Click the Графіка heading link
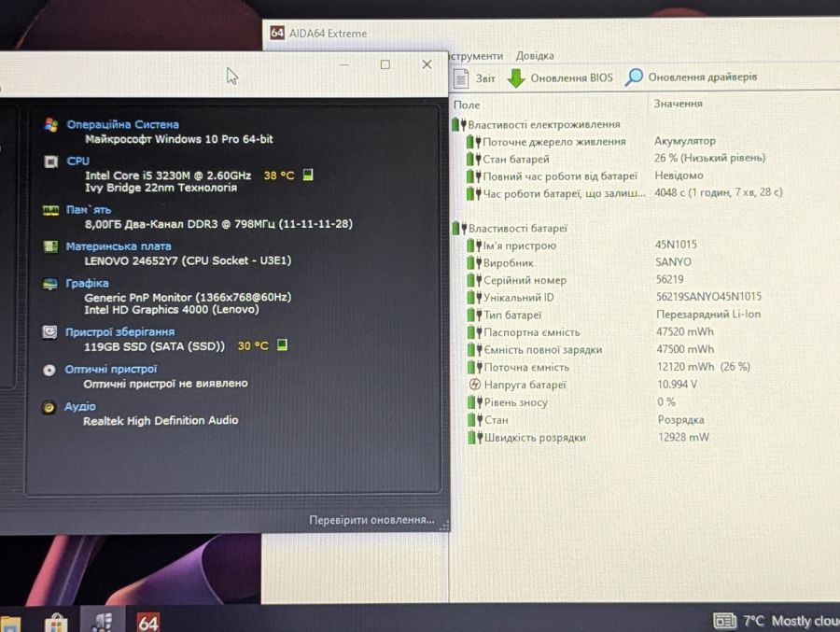The height and width of the screenshot is (632, 840). 87,283
